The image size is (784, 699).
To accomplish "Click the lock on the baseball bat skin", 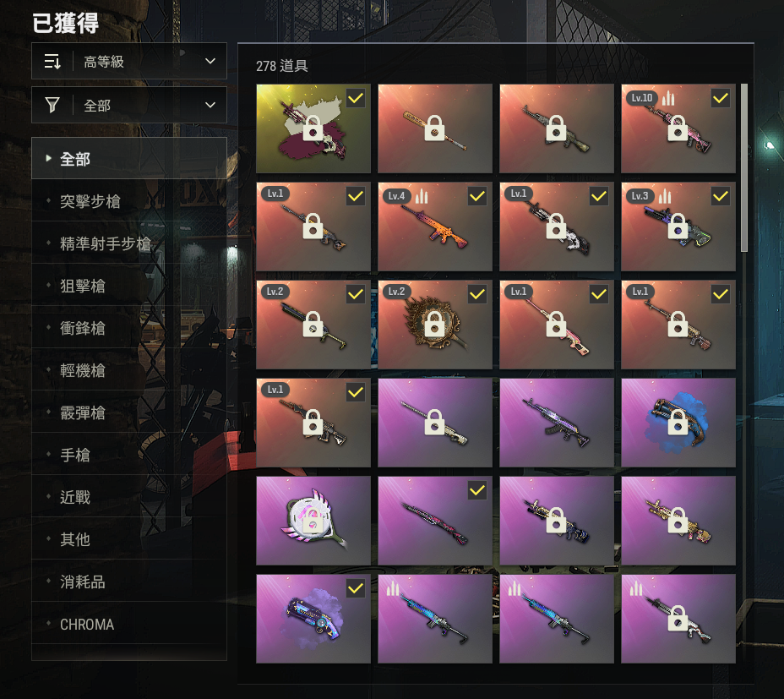I will pos(434,128).
